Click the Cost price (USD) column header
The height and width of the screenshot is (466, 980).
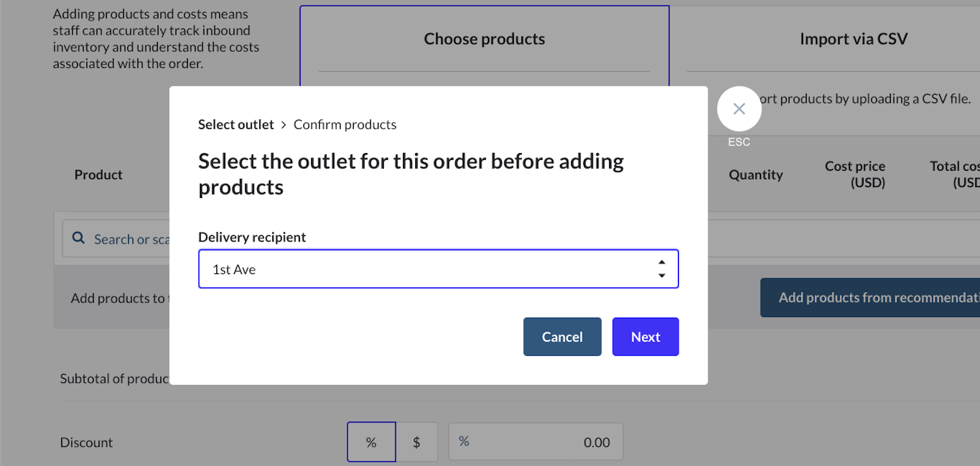point(855,175)
